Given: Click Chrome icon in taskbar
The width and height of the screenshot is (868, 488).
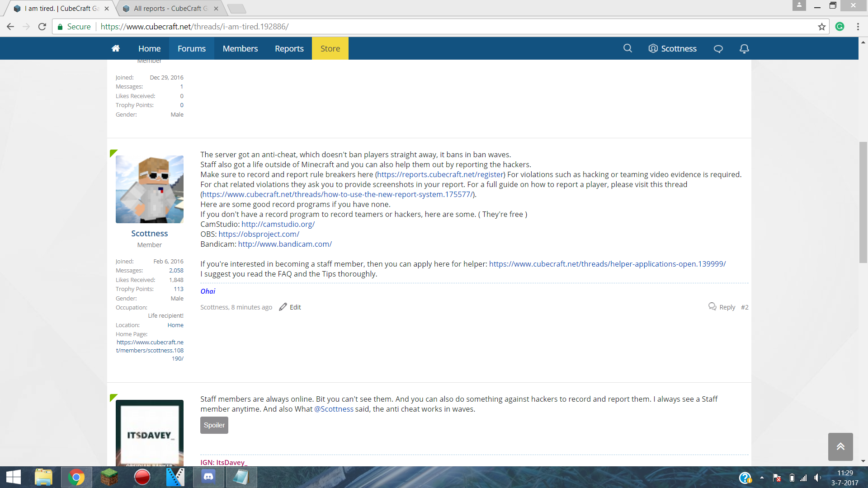Looking at the screenshot, I should coord(76,477).
